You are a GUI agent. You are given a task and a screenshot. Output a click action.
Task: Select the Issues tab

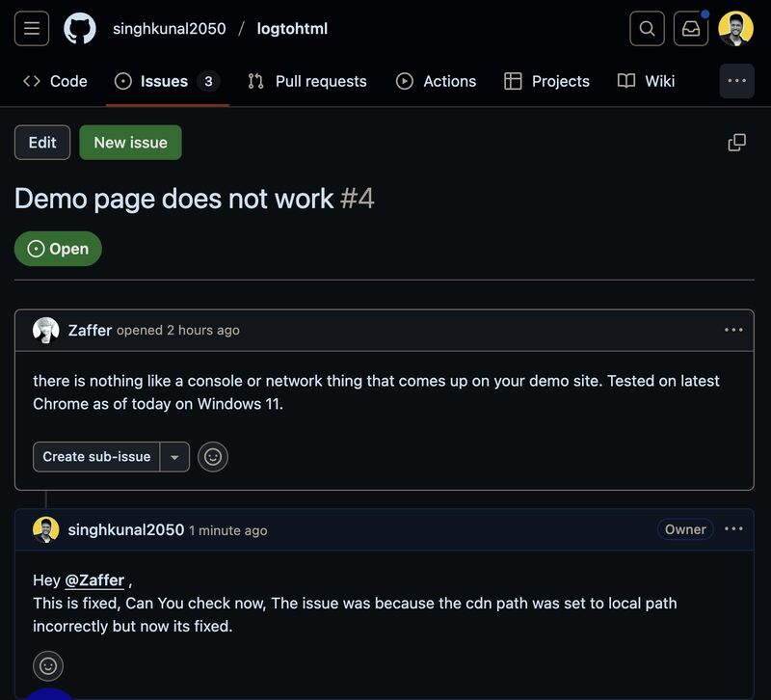pyautogui.click(x=167, y=81)
